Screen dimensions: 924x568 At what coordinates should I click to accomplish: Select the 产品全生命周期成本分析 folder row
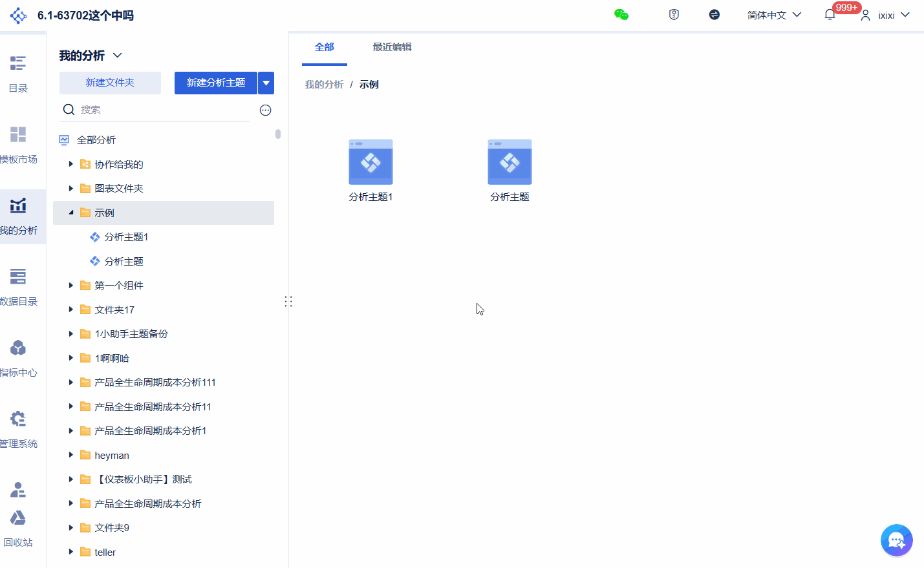click(x=164, y=503)
